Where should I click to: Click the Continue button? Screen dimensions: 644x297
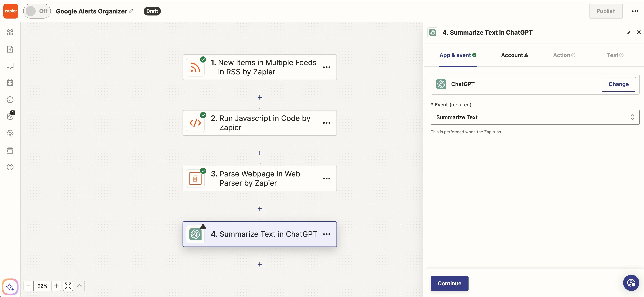point(449,283)
